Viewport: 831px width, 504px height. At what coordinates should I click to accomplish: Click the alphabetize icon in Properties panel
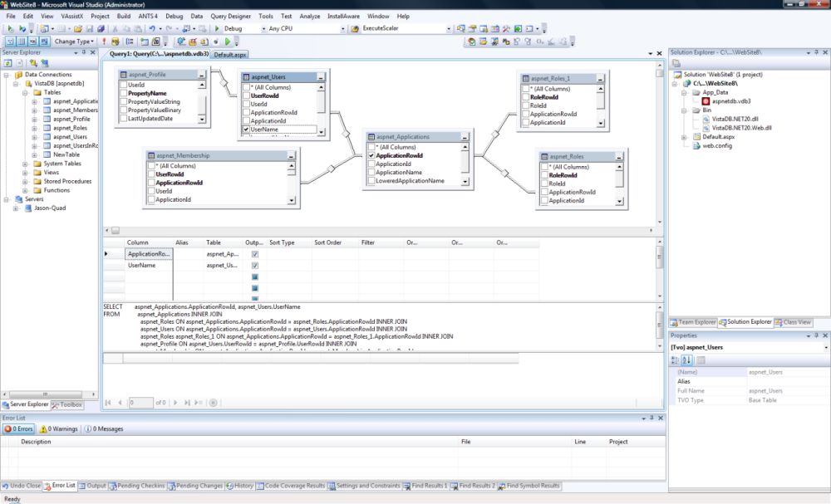[x=685, y=360]
